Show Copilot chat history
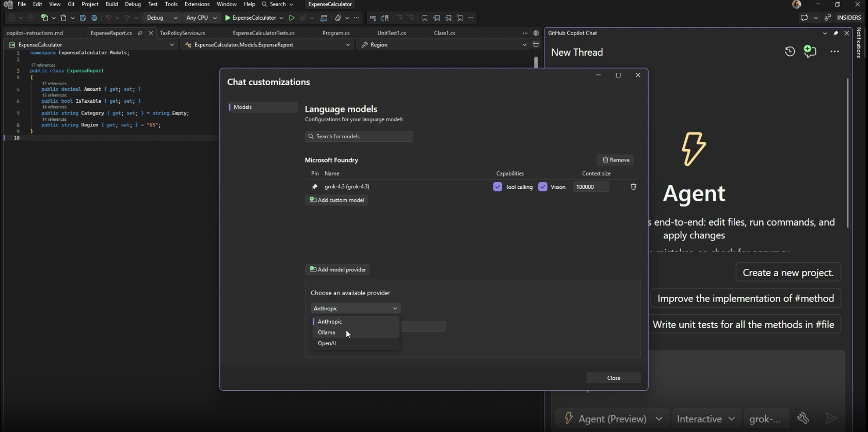The width and height of the screenshot is (868, 432). click(x=790, y=52)
